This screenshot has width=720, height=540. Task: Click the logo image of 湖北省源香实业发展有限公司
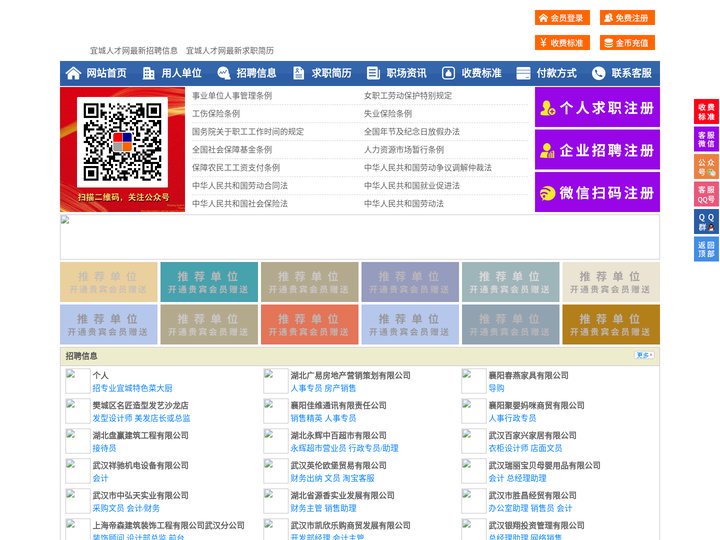coord(276,501)
